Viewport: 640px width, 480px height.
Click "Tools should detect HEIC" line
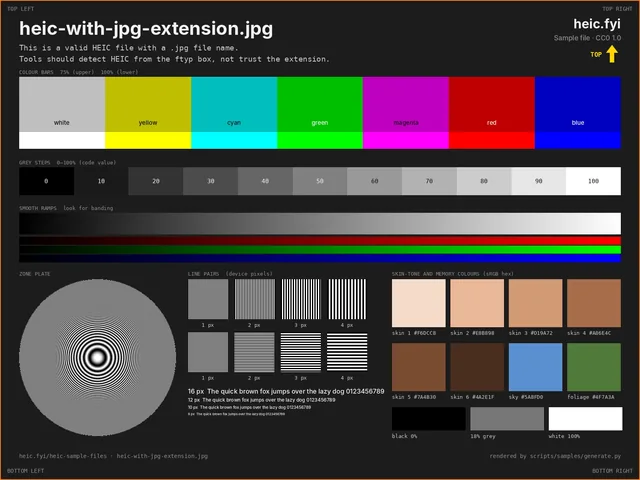point(174,59)
